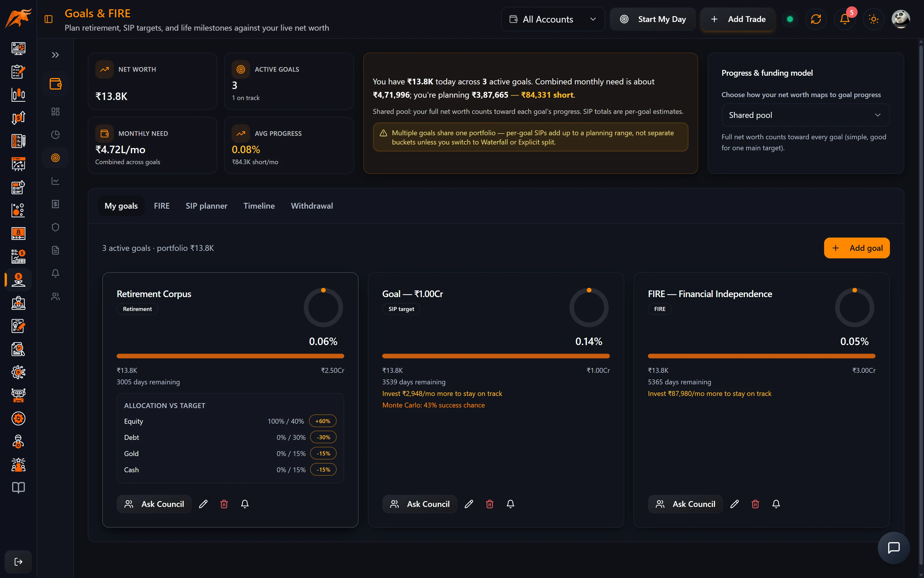Click the Start My Day button

pyautogui.click(x=653, y=19)
